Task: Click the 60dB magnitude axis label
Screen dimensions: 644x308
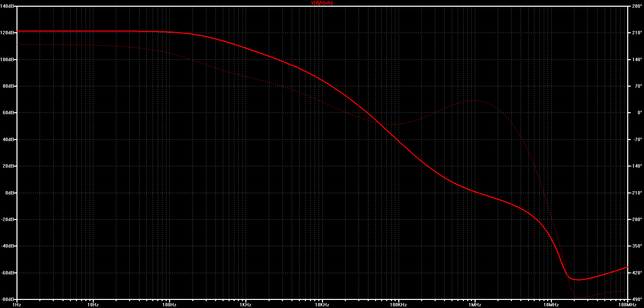Action: pos(8,113)
